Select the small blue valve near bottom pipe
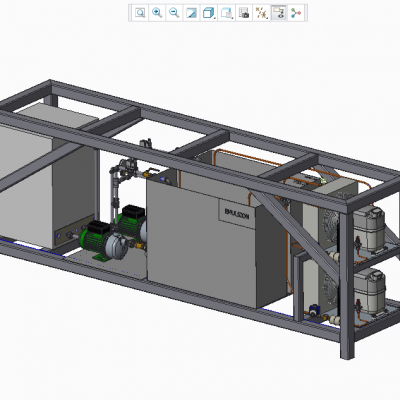400x400 pixels. [x=314, y=310]
